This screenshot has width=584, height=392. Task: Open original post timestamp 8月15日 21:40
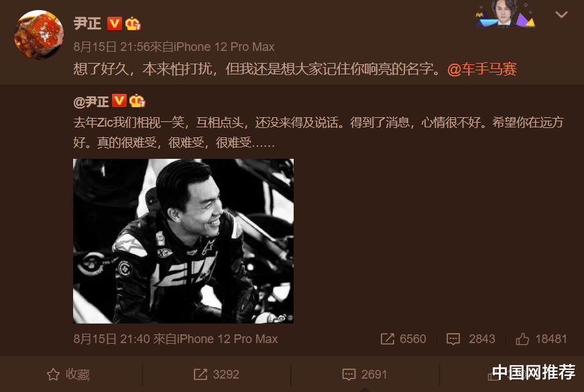(112, 339)
